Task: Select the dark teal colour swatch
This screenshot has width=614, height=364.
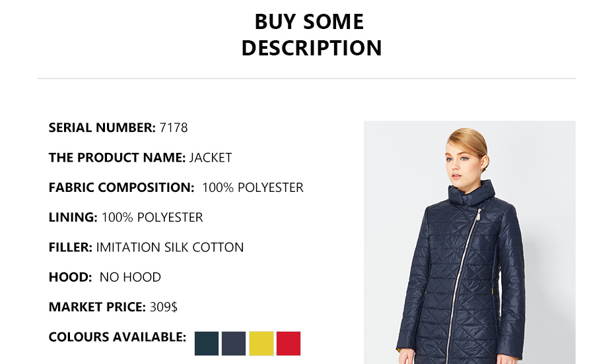Action: 207,344
